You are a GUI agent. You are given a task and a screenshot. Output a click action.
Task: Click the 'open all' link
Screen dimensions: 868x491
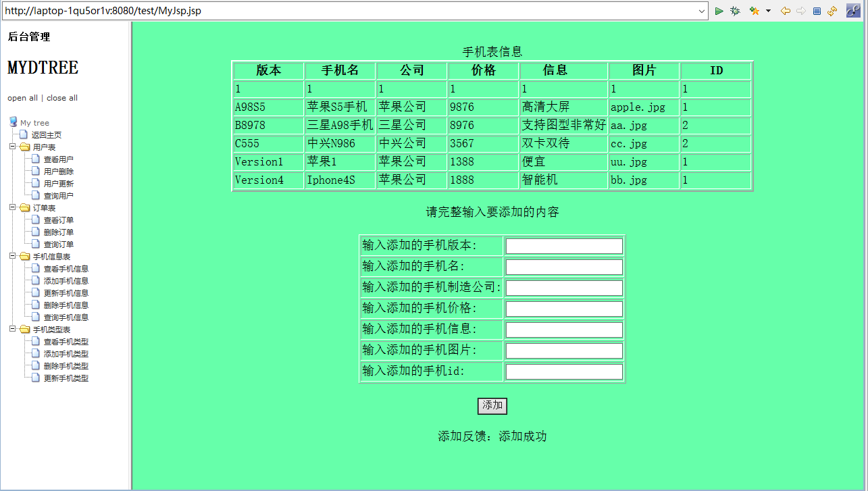pyautogui.click(x=22, y=98)
